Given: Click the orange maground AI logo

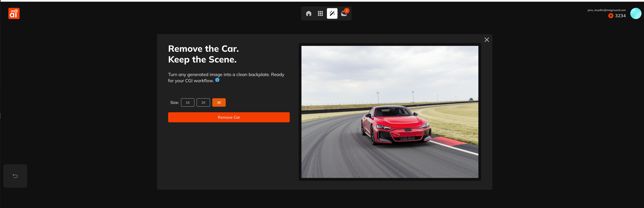Looking at the screenshot, I should point(14,14).
